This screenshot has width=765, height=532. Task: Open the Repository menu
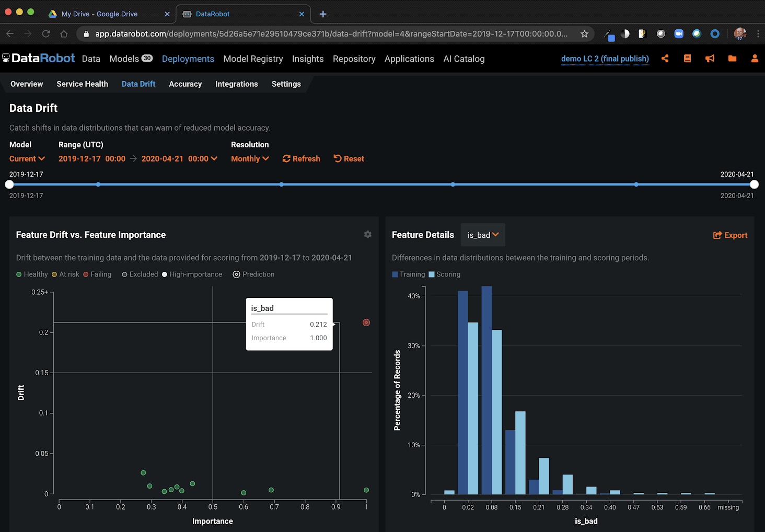tap(354, 59)
